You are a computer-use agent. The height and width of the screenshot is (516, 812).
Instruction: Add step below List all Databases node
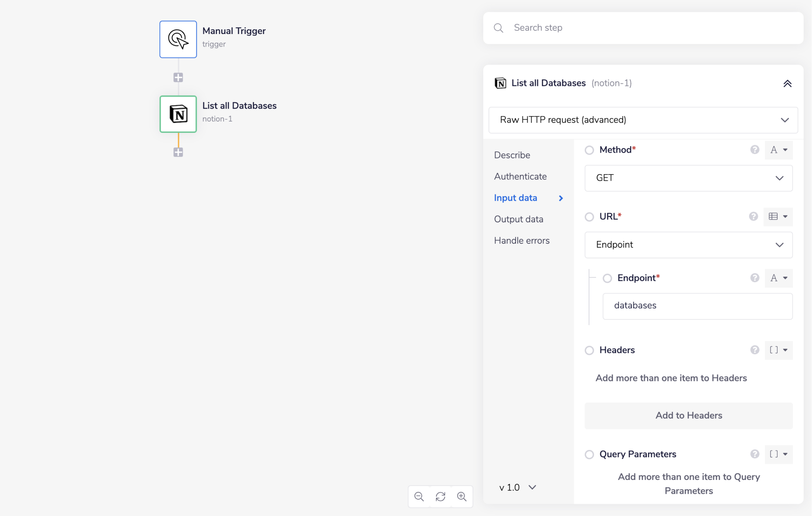coord(178,152)
